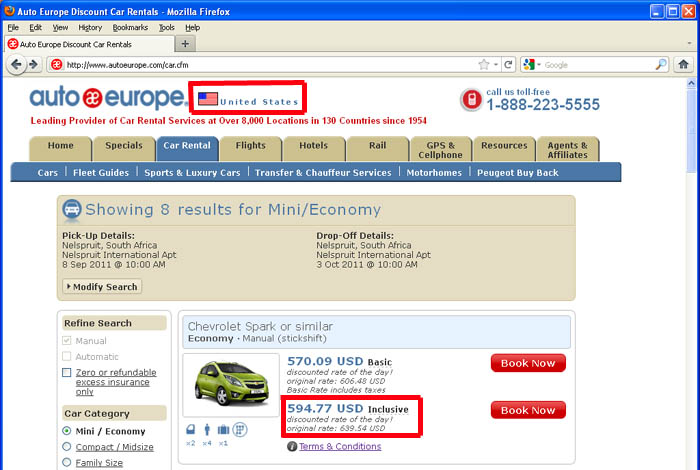Click the Firefox logo in the title bar
Viewport: 700px width, 470px height.
click(9, 11)
